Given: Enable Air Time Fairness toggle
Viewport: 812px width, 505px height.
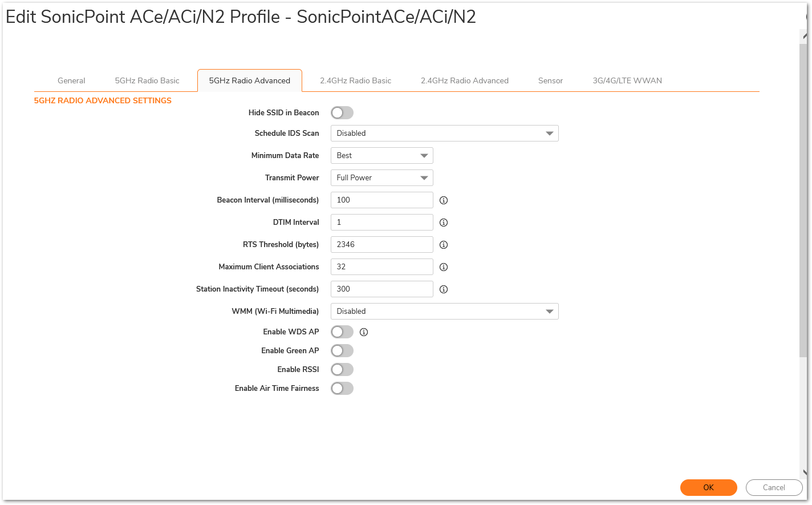Looking at the screenshot, I should click(342, 389).
